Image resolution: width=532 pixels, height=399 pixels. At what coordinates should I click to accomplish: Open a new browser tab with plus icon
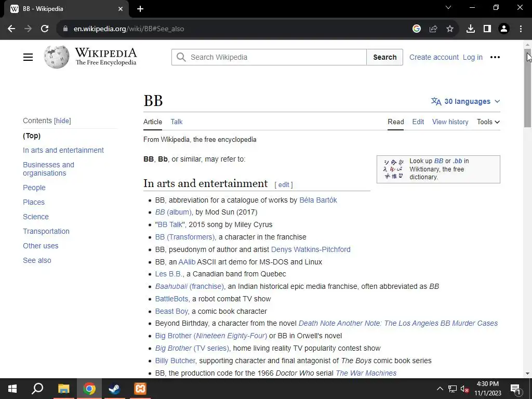(140, 9)
